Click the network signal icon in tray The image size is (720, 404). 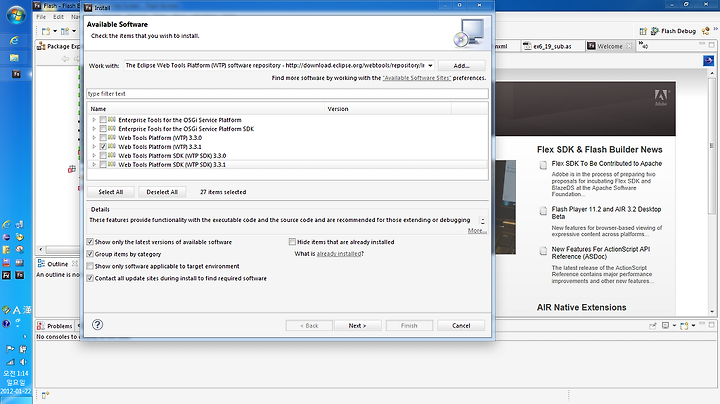coord(10,362)
